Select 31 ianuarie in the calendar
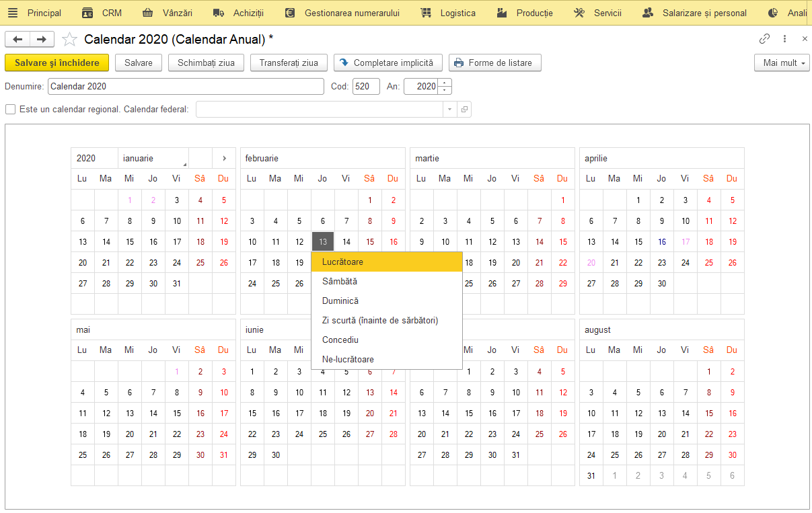 click(177, 284)
